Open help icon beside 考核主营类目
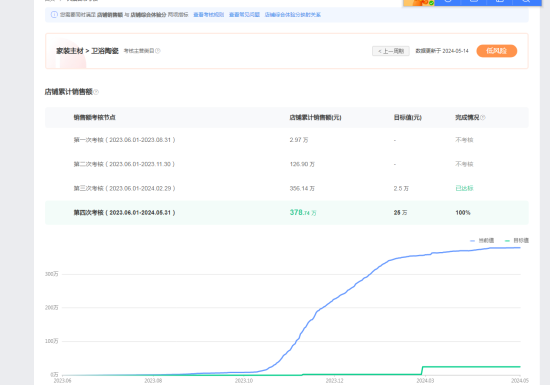 pos(158,51)
